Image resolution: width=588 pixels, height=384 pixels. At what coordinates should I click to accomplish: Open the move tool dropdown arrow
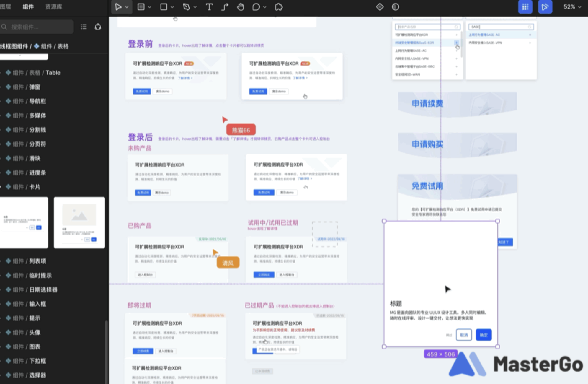click(127, 7)
